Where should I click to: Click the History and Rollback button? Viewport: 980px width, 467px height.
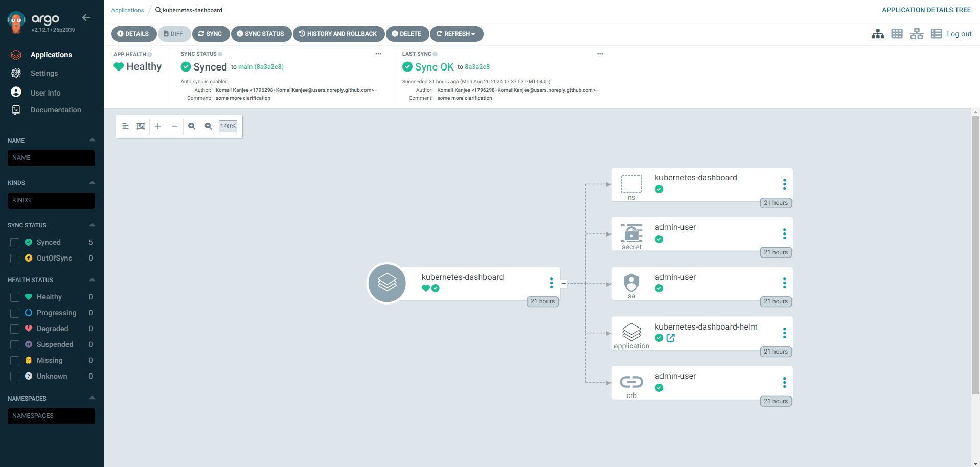[338, 34]
